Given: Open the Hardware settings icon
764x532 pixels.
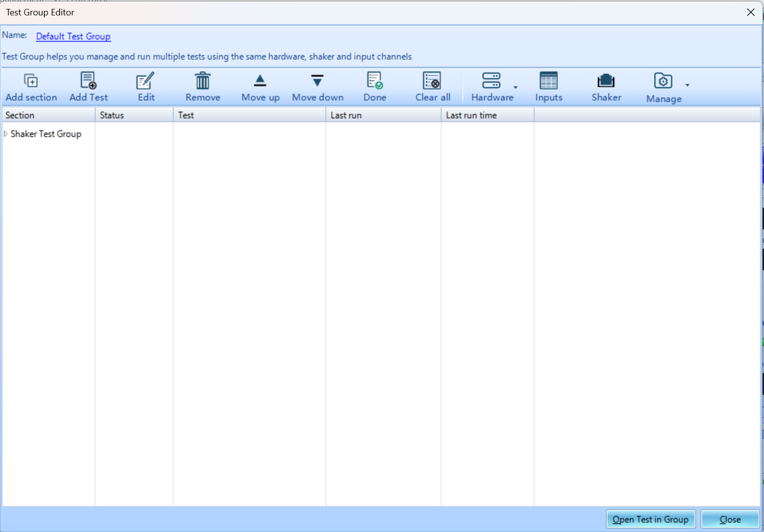Looking at the screenshot, I should tap(491, 81).
